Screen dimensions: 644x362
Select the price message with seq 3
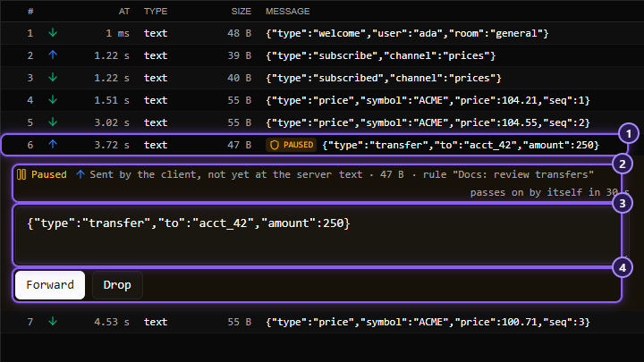tap(428, 322)
